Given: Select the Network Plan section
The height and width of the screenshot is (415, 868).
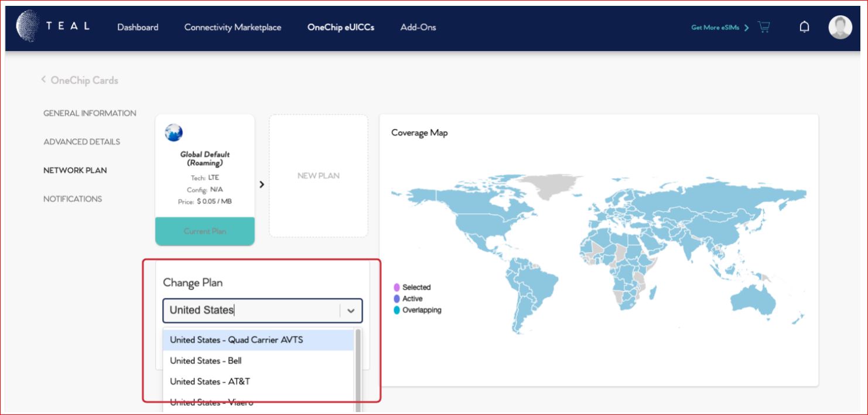Looking at the screenshot, I should 75,171.
